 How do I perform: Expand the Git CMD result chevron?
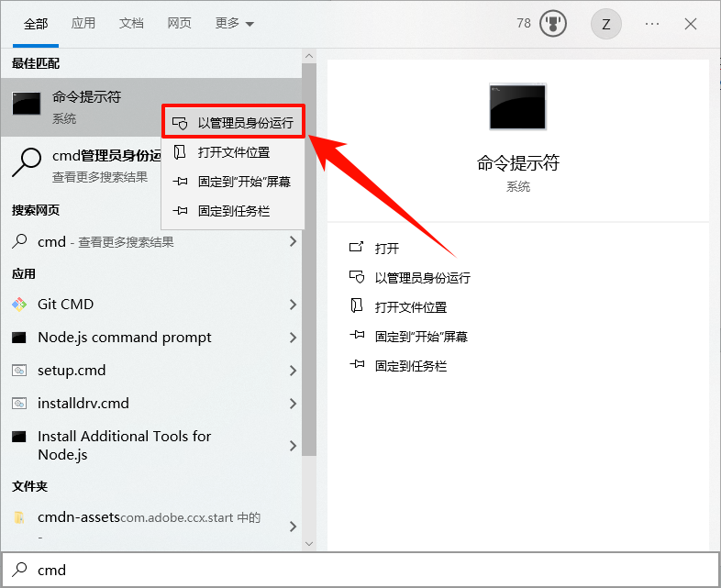293,305
